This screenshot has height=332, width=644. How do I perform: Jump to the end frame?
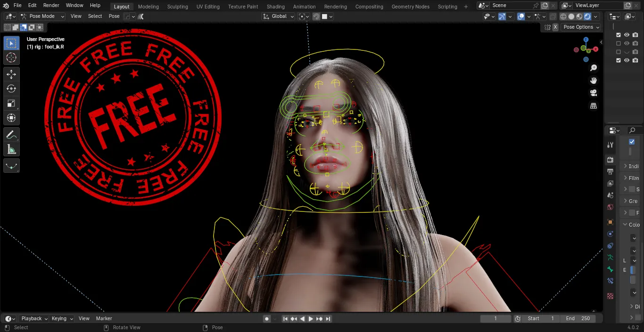[328, 319]
